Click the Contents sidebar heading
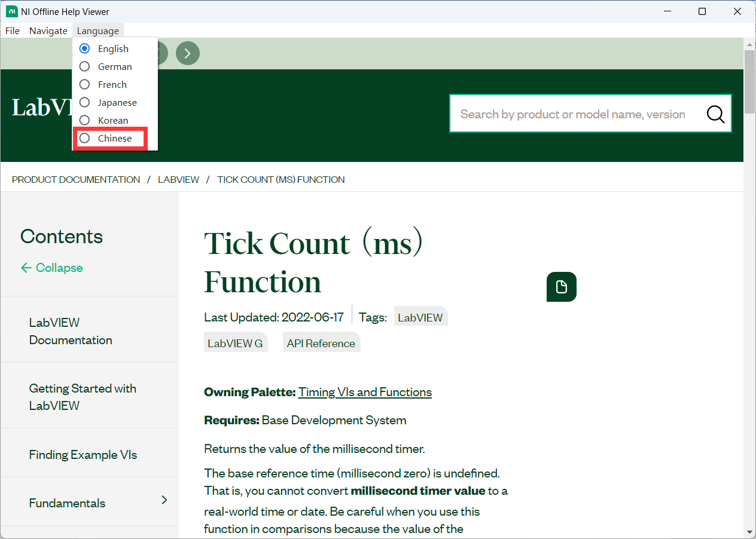Screen dimensions: 756x539 pyautogui.click(x=62, y=237)
